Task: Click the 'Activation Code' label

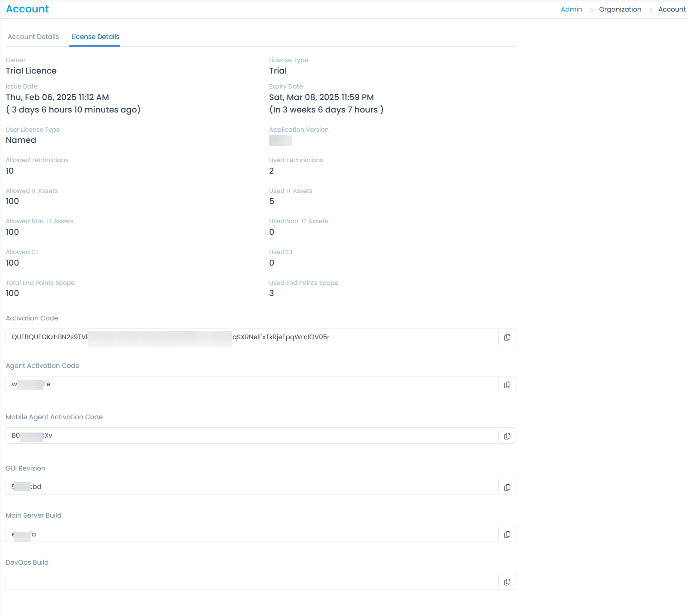Action: [32, 318]
